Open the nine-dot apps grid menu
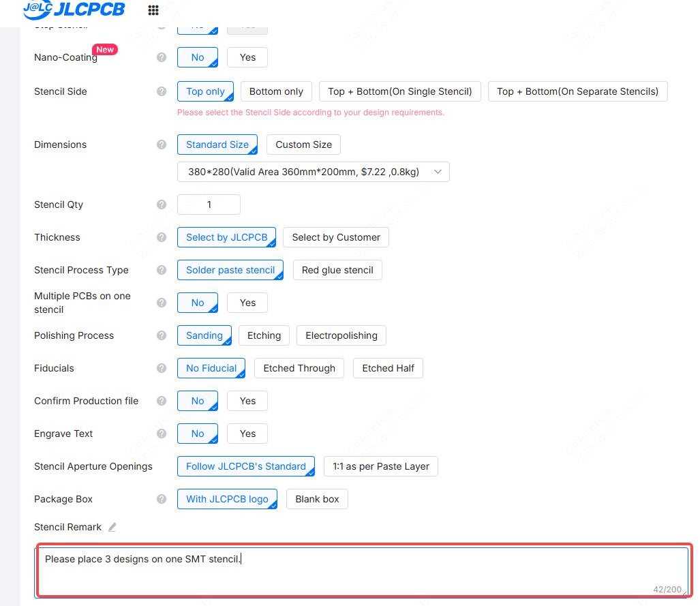 click(x=153, y=10)
